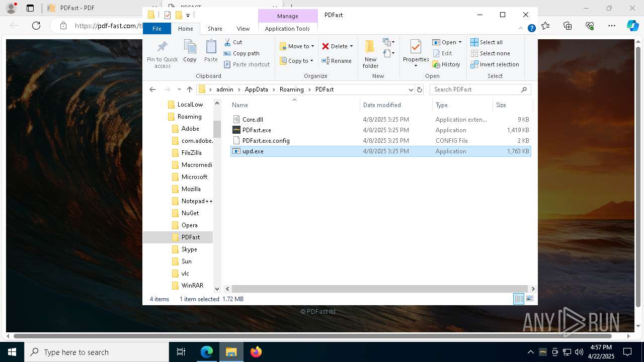The height and width of the screenshot is (362, 644).
Task: Expand the Open dropdown arrow
Action: [x=460, y=42]
